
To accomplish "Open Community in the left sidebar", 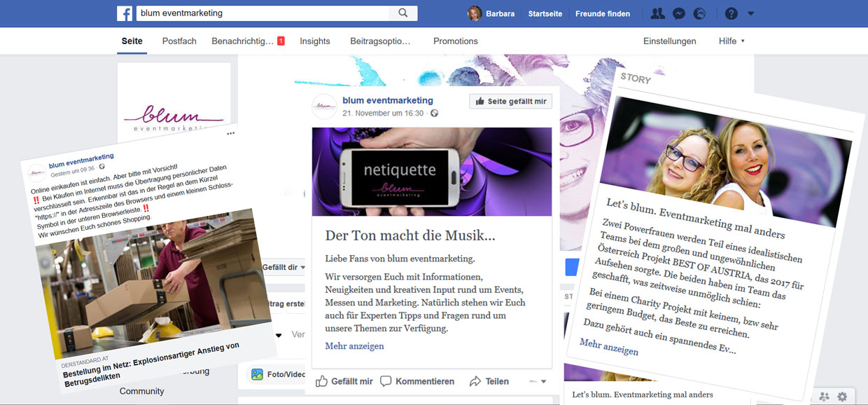I will pyautogui.click(x=142, y=391).
